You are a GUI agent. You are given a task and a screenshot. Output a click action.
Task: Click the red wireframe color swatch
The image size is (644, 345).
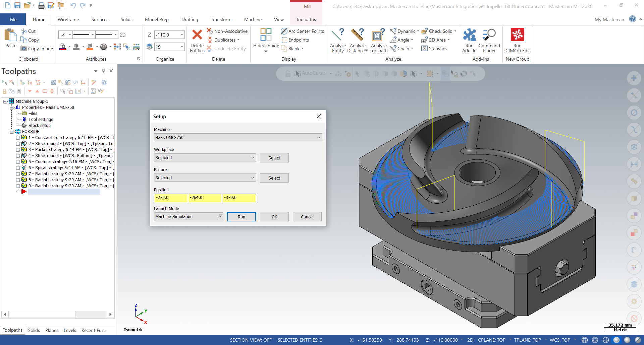click(x=63, y=47)
